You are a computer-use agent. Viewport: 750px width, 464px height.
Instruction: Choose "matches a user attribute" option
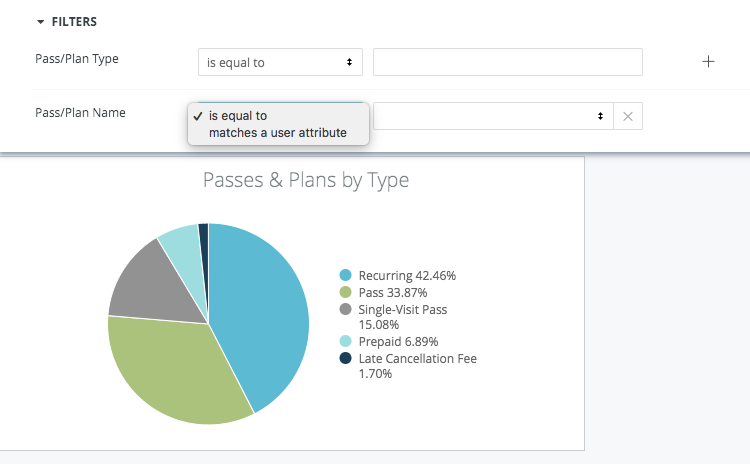click(277, 132)
